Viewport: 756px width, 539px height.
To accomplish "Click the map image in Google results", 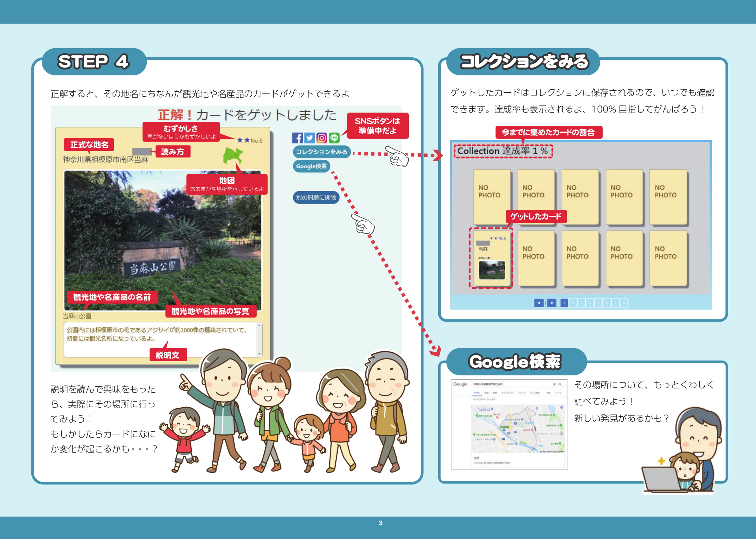I will pos(518,428).
